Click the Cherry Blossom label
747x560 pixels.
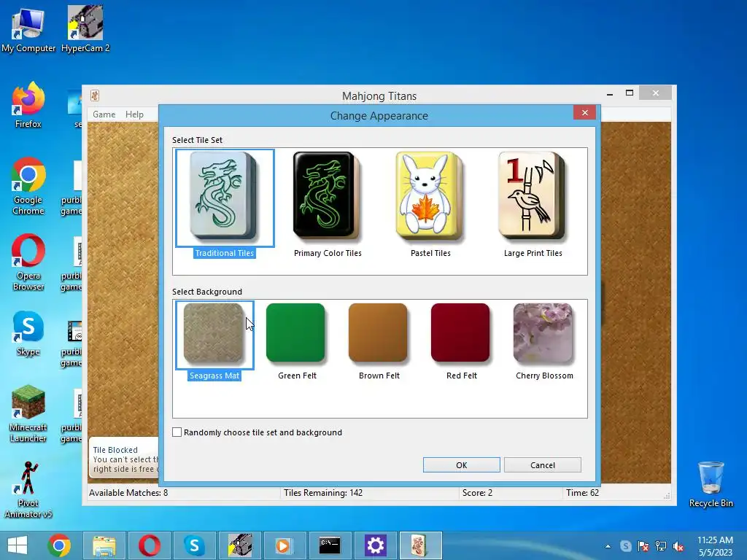544,376
